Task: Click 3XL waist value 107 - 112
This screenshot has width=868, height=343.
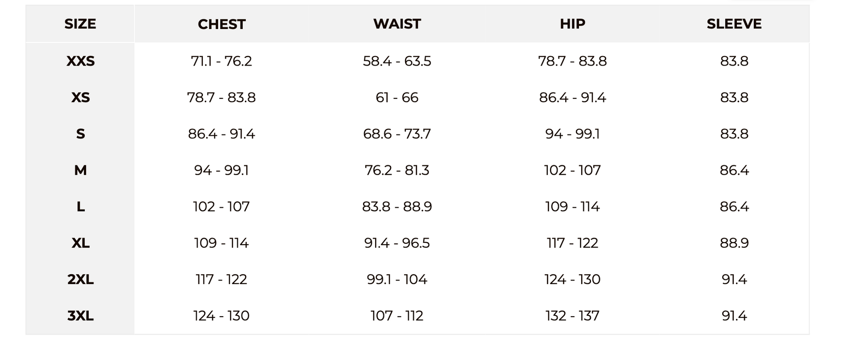Action: (x=397, y=316)
